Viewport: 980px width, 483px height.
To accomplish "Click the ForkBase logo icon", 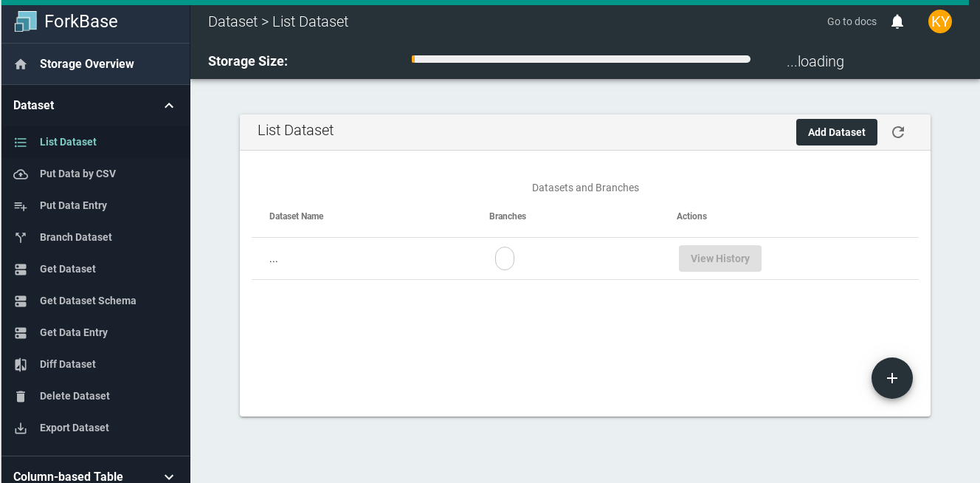I will click(x=25, y=21).
